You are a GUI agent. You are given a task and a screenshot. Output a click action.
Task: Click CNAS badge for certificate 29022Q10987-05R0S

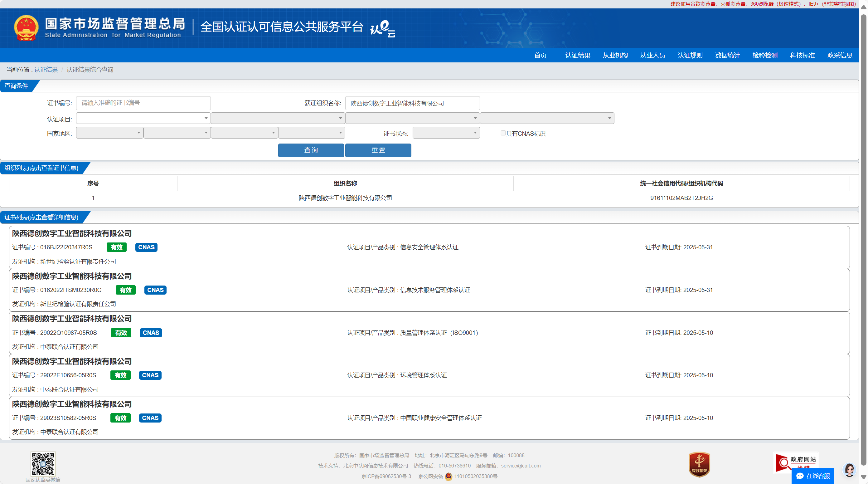[x=151, y=333]
